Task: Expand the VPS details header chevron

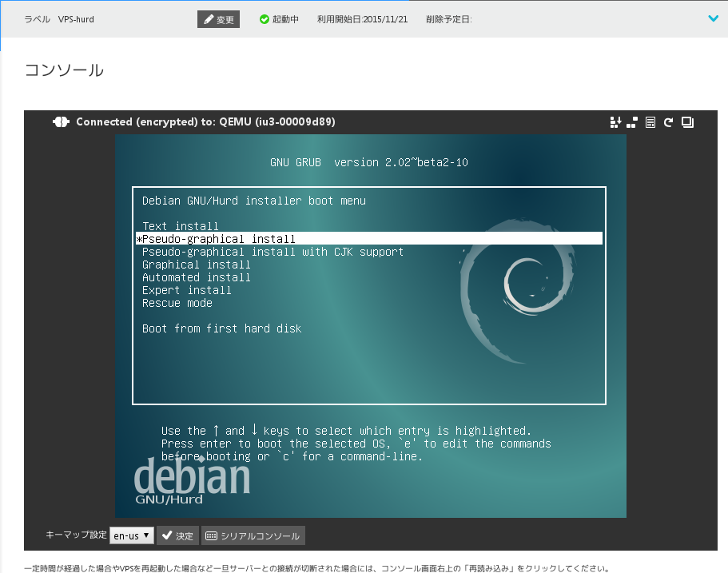Action: (714, 18)
